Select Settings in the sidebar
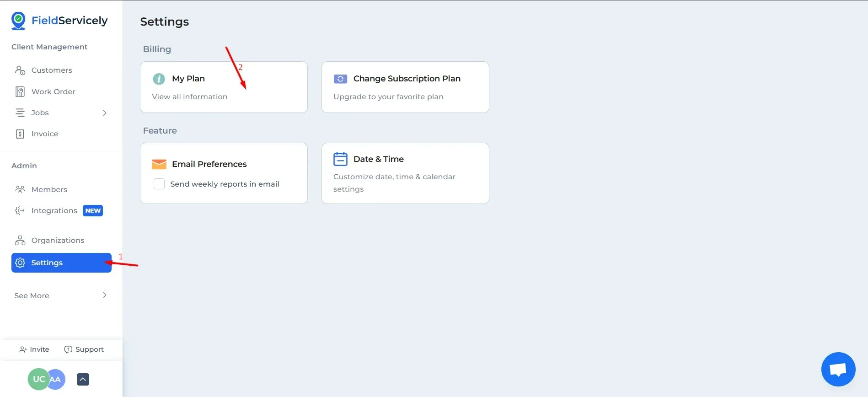The height and width of the screenshot is (397, 868). coord(61,263)
